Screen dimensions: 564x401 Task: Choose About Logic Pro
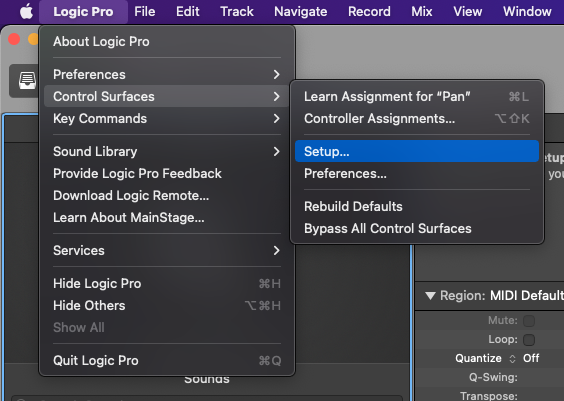click(x=167, y=41)
